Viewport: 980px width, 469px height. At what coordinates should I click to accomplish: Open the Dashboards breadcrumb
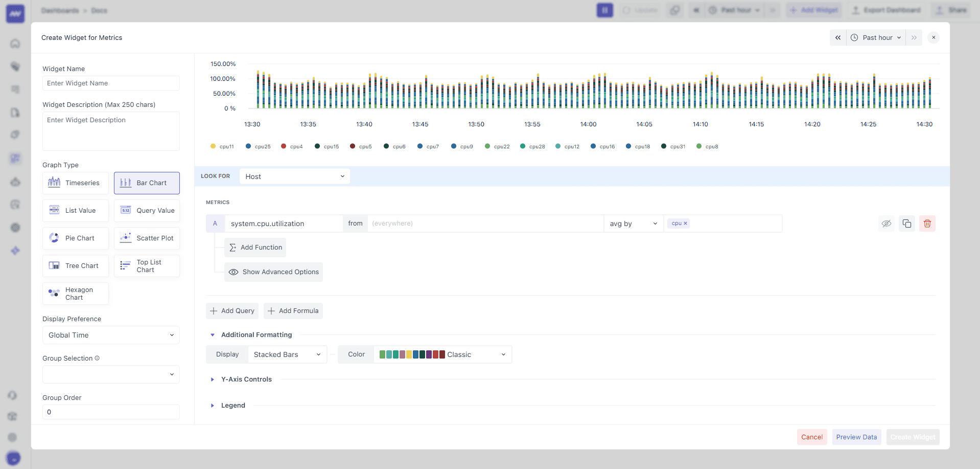(x=60, y=10)
